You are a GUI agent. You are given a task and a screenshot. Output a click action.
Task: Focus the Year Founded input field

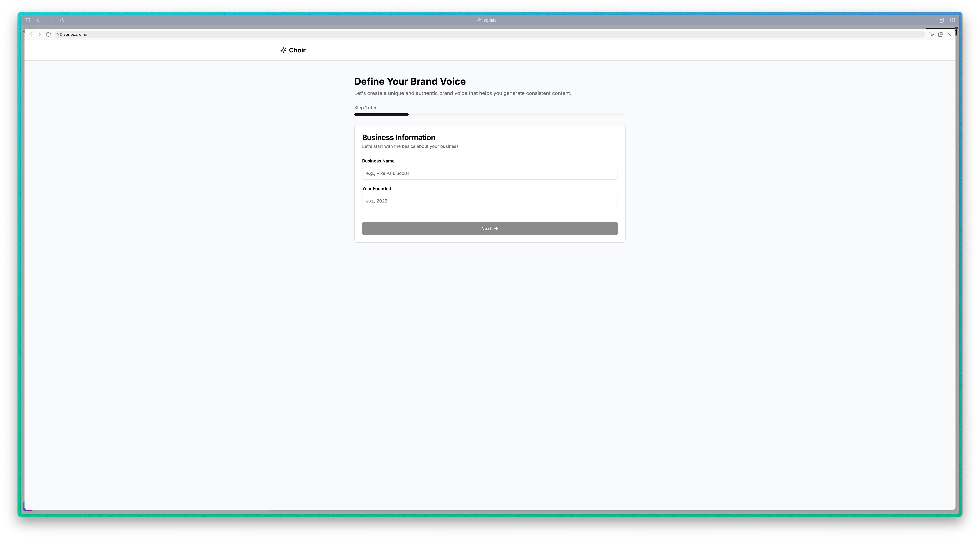(x=490, y=201)
